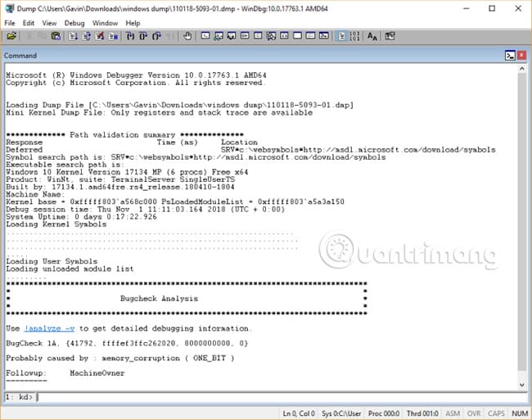Open the Window menu
The height and width of the screenshot is (420, 532).
pyautogui.click(x=106, y=23)
